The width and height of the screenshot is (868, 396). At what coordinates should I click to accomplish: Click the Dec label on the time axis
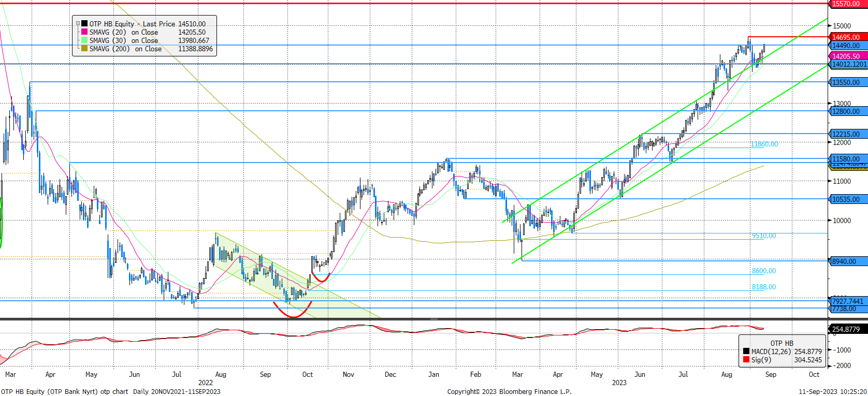point(390,374)
